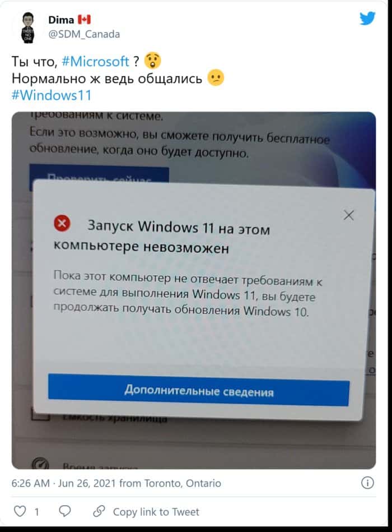
Task: Click the Dima display name
Action: 61,20
